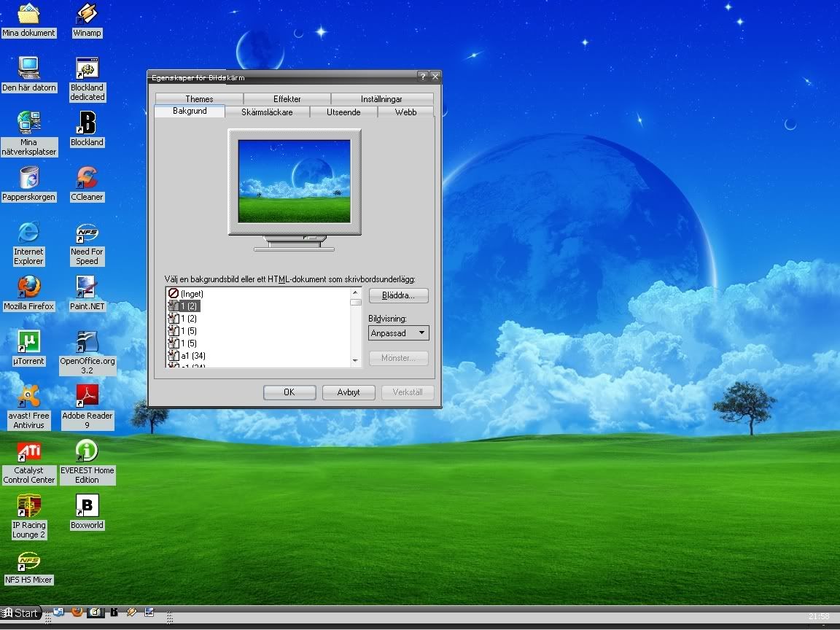The width and height of the screenshot is (840, 630).
Task: Select (Inget) in the background list
Action: coord(192,293)
